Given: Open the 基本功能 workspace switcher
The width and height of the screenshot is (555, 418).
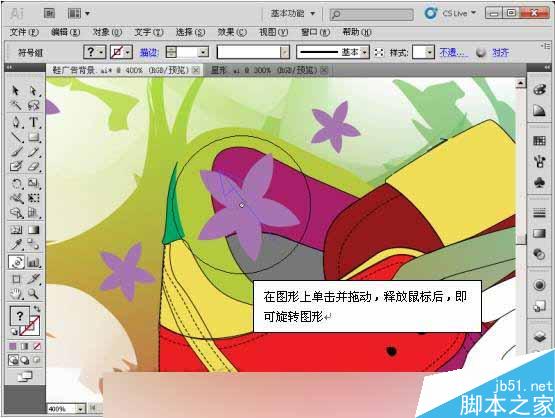Looking at the screenshot, I should click(x=292, y=13).
